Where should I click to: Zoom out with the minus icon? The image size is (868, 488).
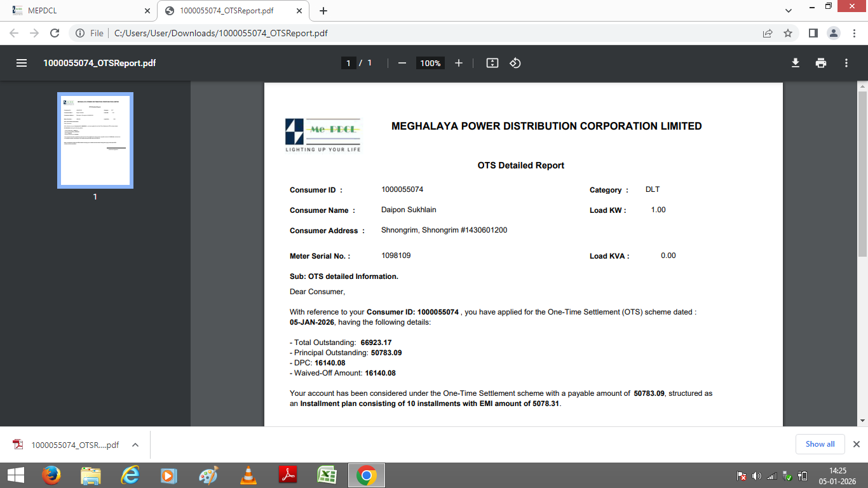tap(402, 63)
